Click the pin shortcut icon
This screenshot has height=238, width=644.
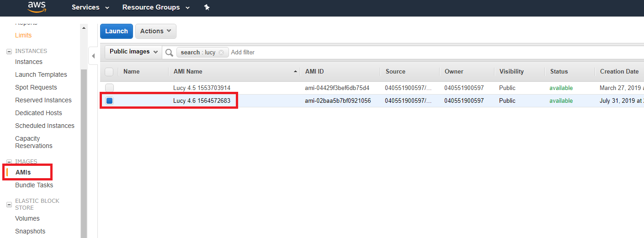click(x=207, y=7)
